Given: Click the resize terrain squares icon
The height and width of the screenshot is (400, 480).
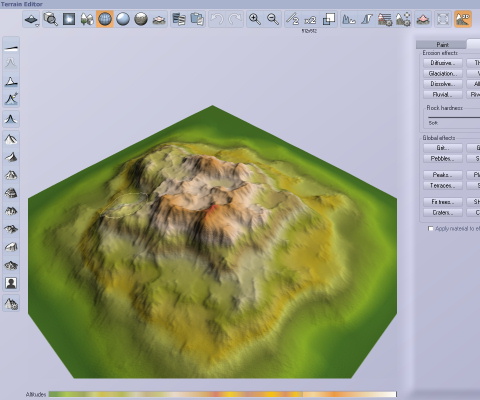Looking at the screenshot, I should 329,19.
